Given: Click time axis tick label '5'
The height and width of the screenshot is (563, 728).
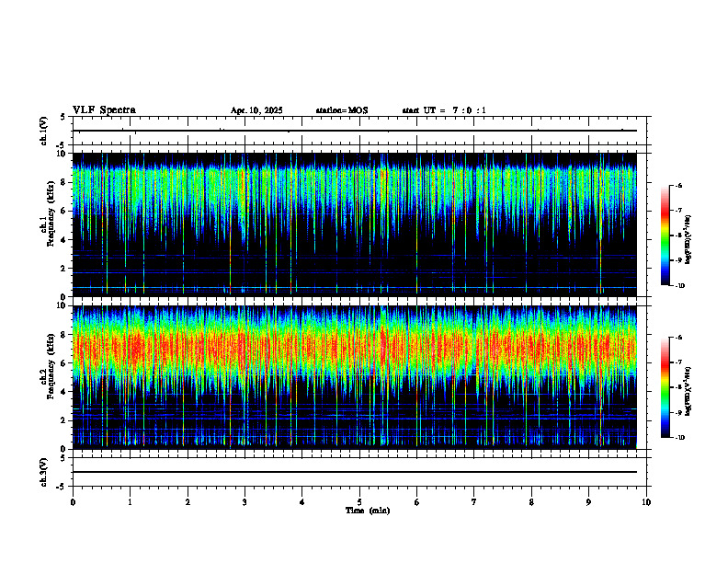Looking at the screenshot, I should point(359,502).
